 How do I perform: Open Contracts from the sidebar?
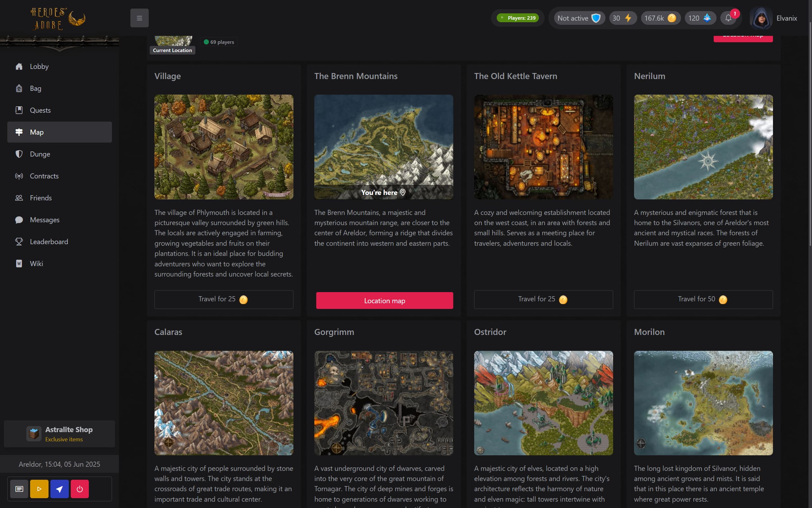coord(59,176)
